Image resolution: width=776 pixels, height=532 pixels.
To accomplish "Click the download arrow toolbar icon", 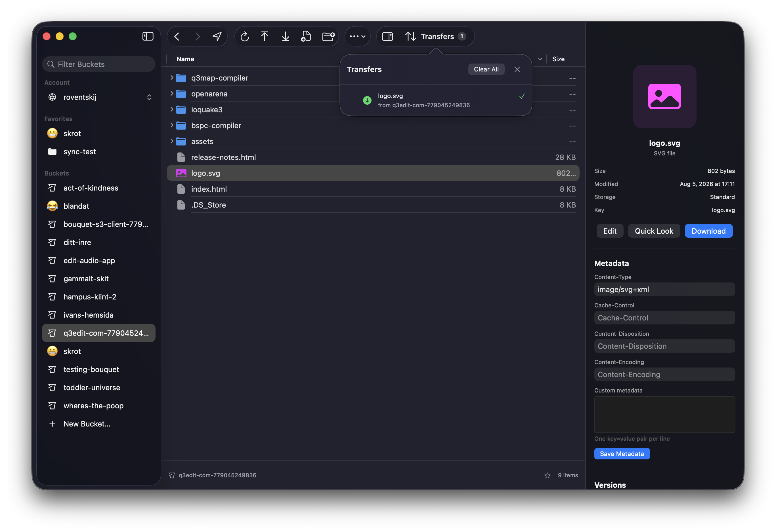I will [x=286, y=36].
